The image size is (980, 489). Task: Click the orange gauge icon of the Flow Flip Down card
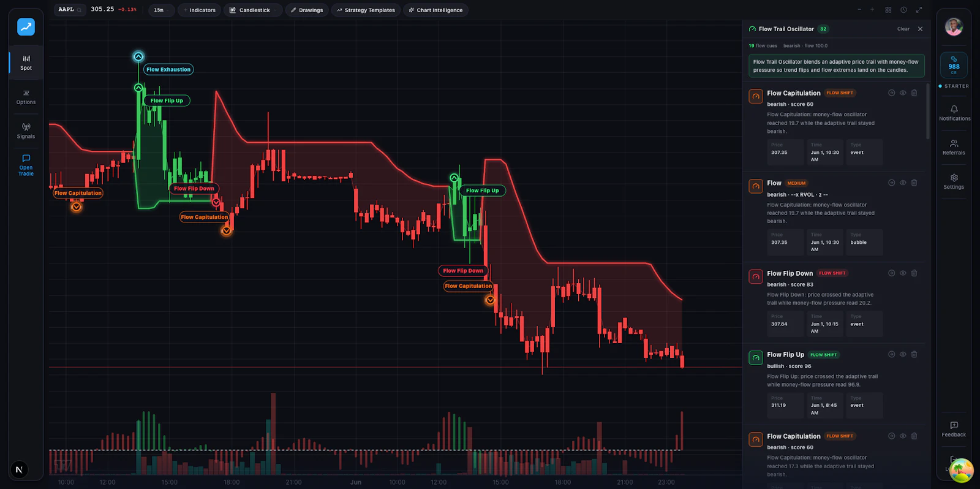(756, 276)
